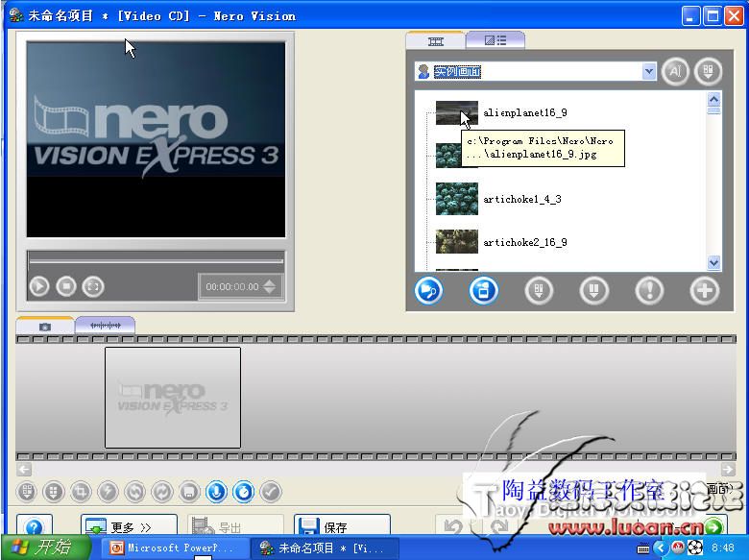The height and width of the screenshot is (560, 749).
Task: Click the 保存 save button
Action: (342, 524)
